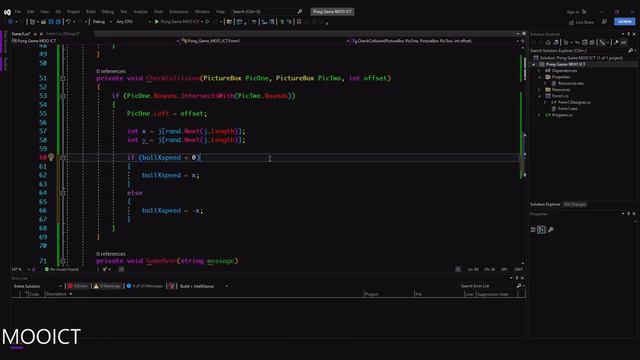Open the Entire Solution scope dropdown

point(38,286)
